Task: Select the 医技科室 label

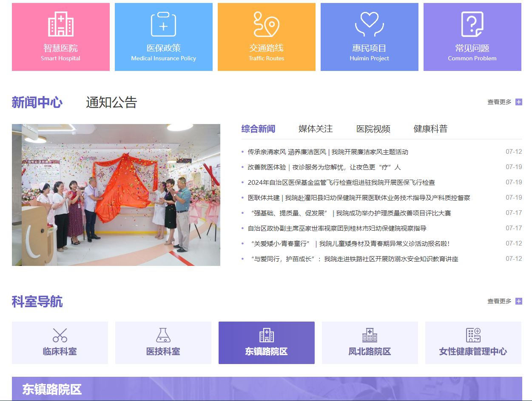Action: click(163, 352)
